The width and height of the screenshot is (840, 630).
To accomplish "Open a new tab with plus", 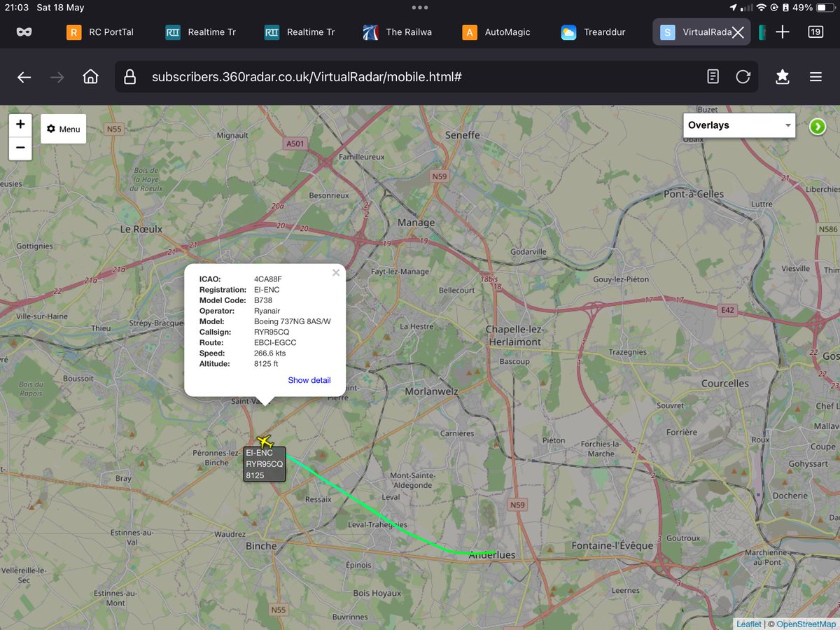I will coord(783,32).
